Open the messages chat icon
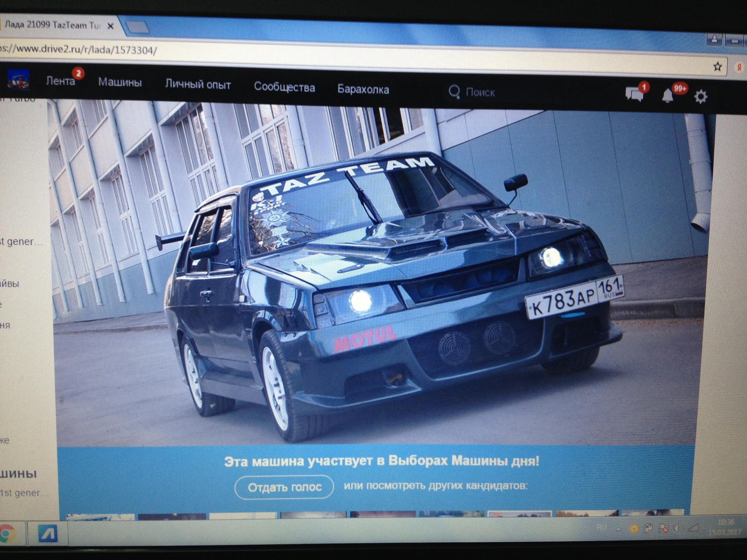747x560 pixels. 634,94
